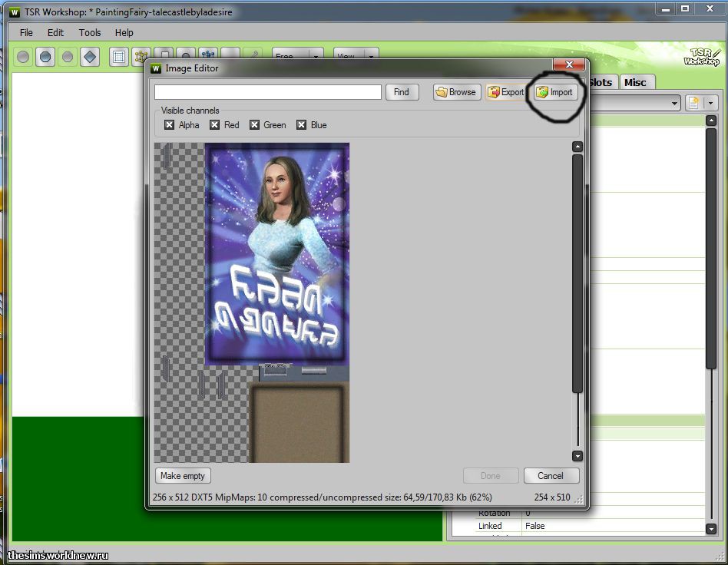This screenshot has height=565, width=728.
Task: Click the first circle toolbar icon
Action: tap(24, 57)
